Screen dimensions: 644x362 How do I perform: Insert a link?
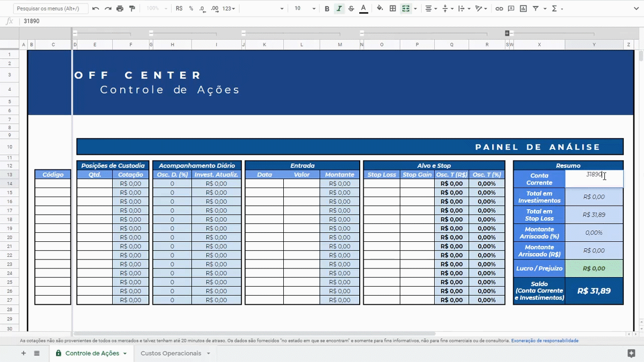(499, 9)
